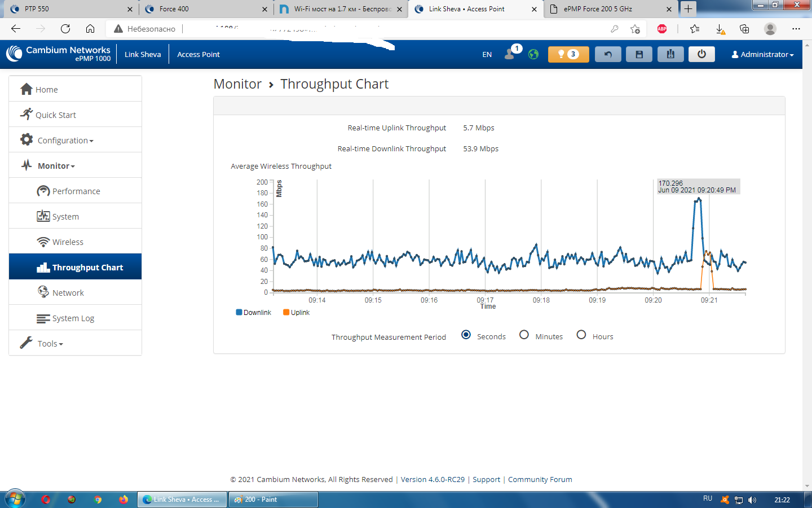This screenshot has height=508, width=812.
Task: Open the notifications lightbulb button showing 3
Action: pos(568,54)
